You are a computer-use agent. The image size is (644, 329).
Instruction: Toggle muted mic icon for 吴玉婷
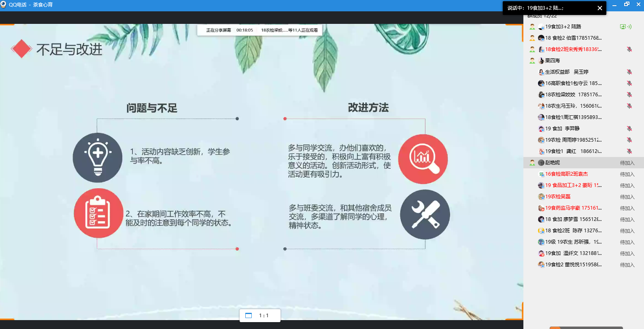pos(629,72)
